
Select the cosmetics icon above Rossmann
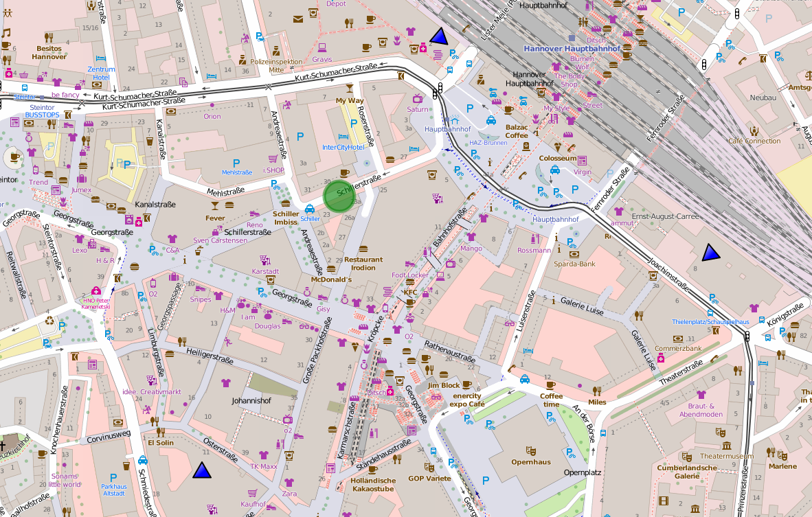pyautogui.click(x=534, y=239)
